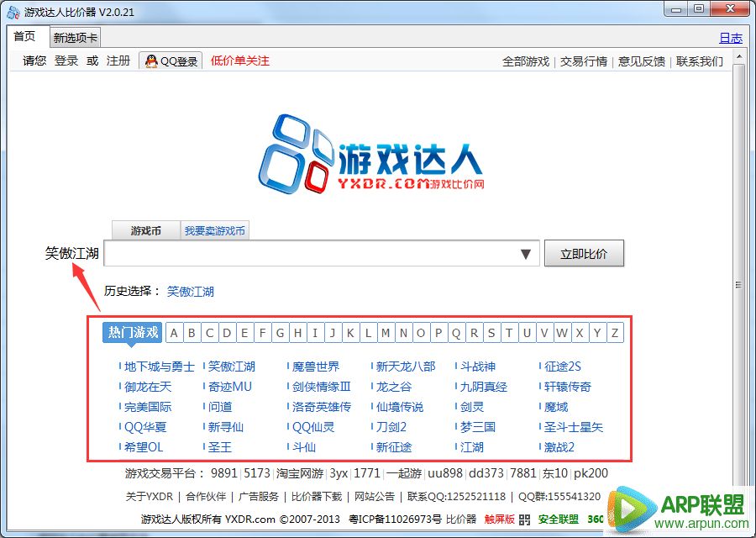Select game 轩辕传奇

[x=568, y=387]
